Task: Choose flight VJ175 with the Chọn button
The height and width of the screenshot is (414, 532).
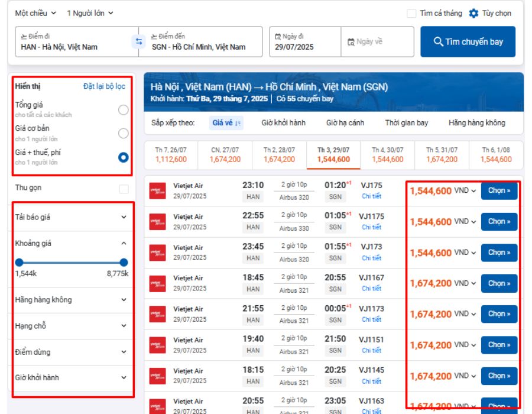Action: tap(499, 190)
